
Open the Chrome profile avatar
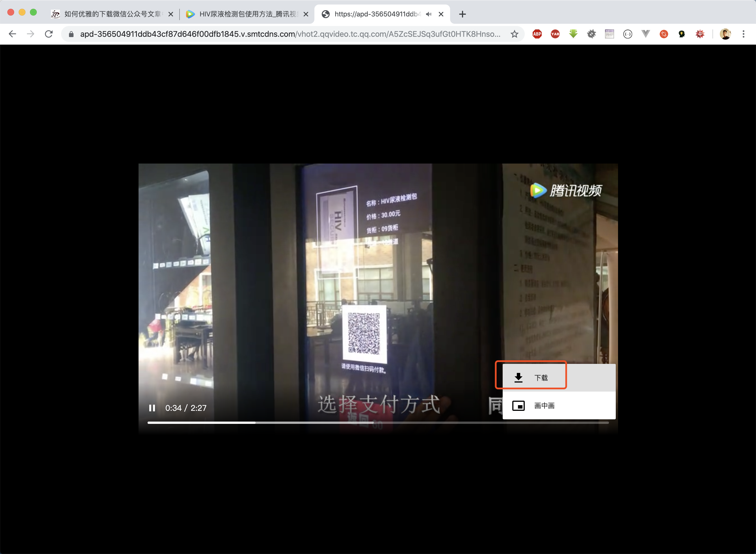[x=725, y=34]
